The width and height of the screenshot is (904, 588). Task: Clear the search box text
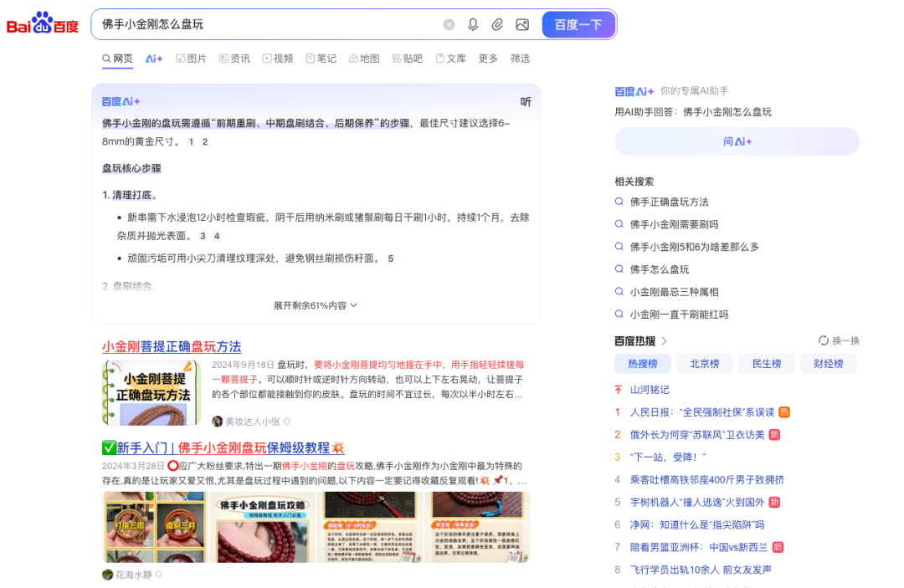pyautogui.click(x=449, y=24)
